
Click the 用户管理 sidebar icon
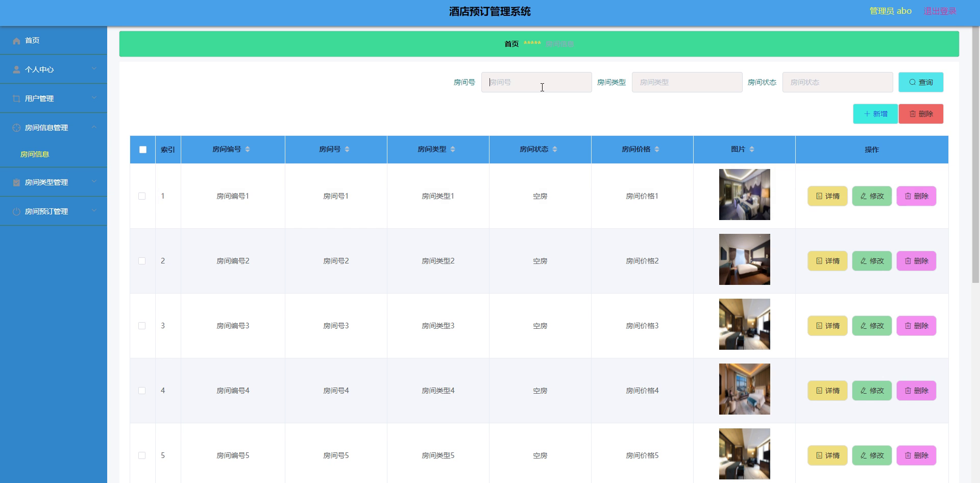tap(16, 99)
